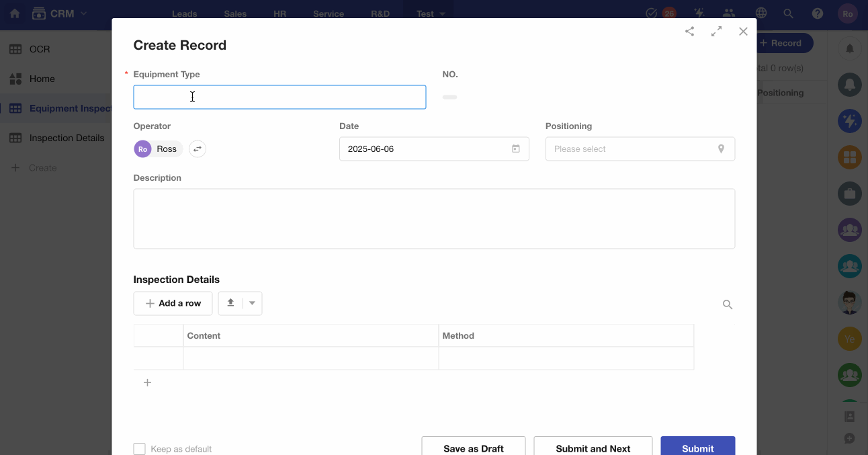Viewport: 868px width, 455px height.
Task: Click the share icon in dialog header
Action: click(x=689, y=32)
